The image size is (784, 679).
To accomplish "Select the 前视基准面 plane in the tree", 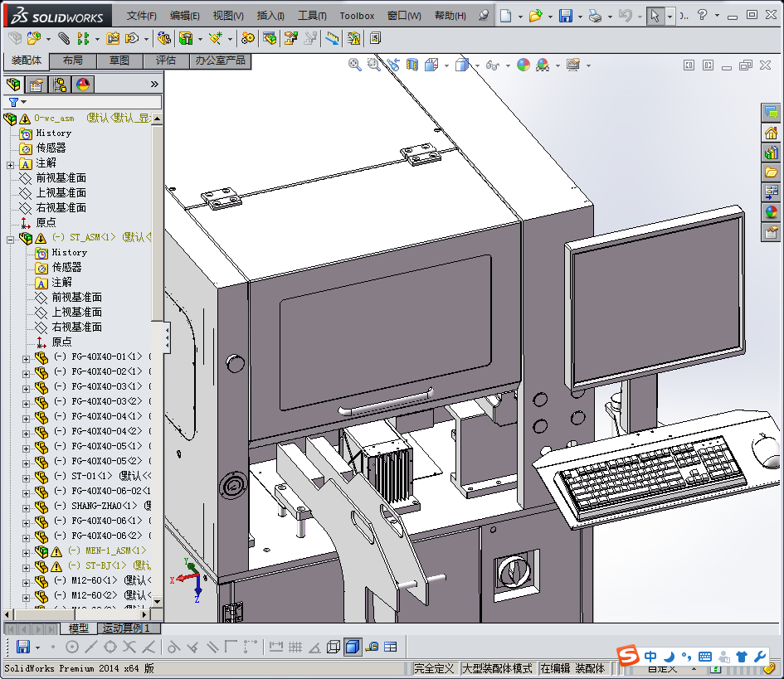I will point(61,177).
